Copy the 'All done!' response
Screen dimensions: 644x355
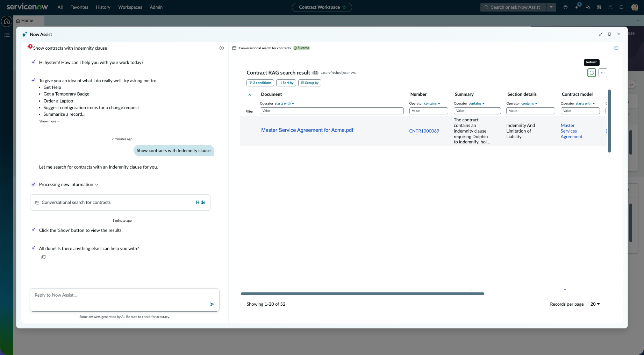(x=43, y=257)
